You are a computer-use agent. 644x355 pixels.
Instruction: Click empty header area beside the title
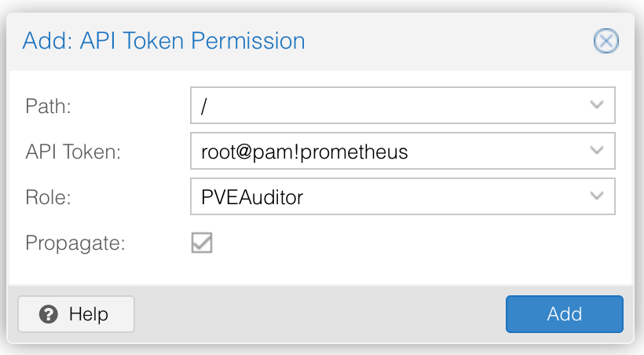448,41
